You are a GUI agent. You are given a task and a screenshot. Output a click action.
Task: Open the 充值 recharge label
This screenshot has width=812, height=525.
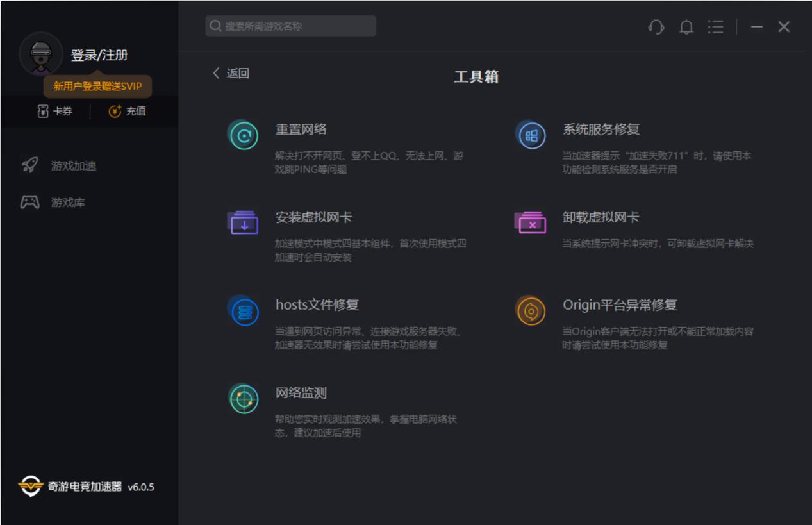coord(136,112)
